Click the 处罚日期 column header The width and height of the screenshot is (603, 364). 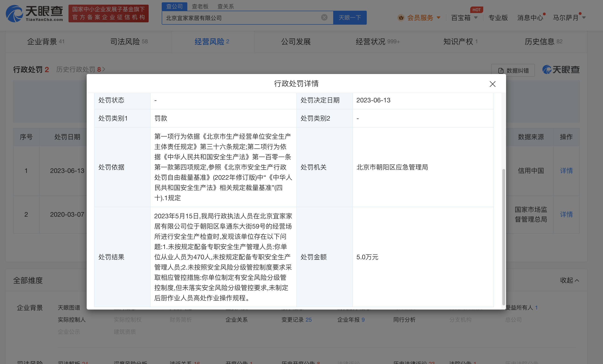pos(67,137)
